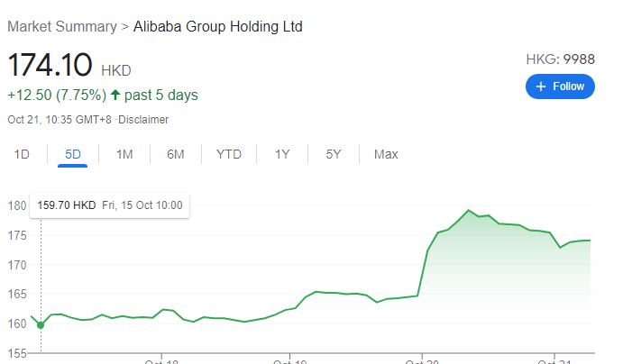Click the Alibaba Group Holding Ltd title

pos(217,27)
